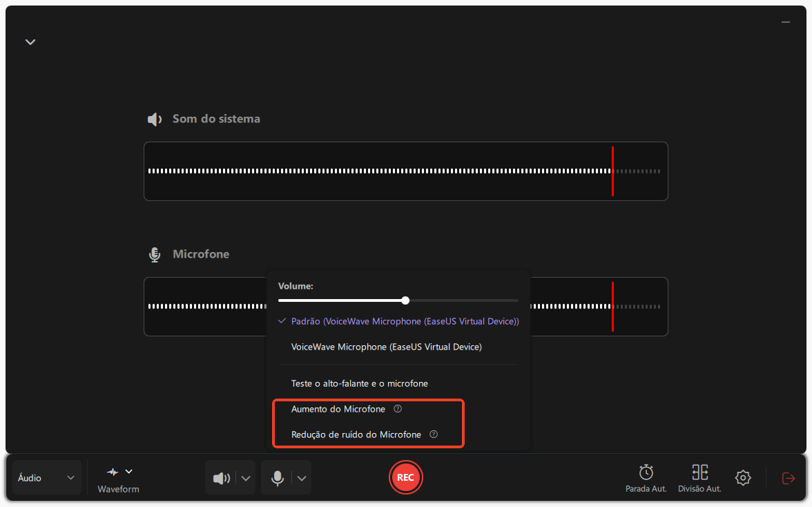Enable Redução de ruído do Microfone
The image size is (812, 507).
[x=356, y=434]
